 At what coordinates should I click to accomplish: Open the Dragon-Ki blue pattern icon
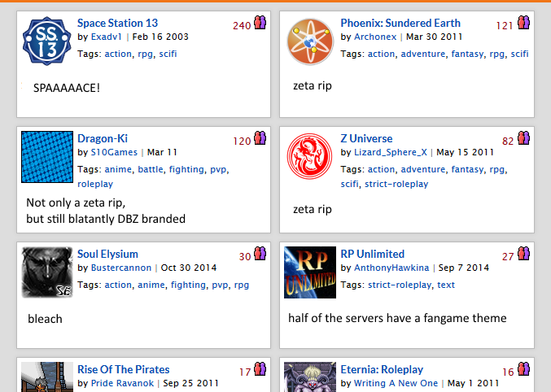click(47, 157)
